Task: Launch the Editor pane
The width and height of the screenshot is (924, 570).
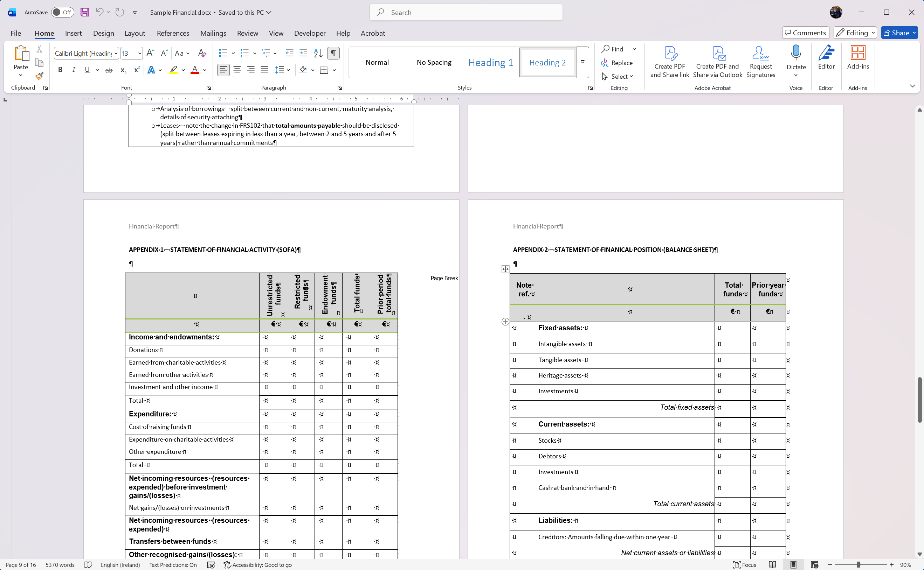Action: (x=826, y=60)
